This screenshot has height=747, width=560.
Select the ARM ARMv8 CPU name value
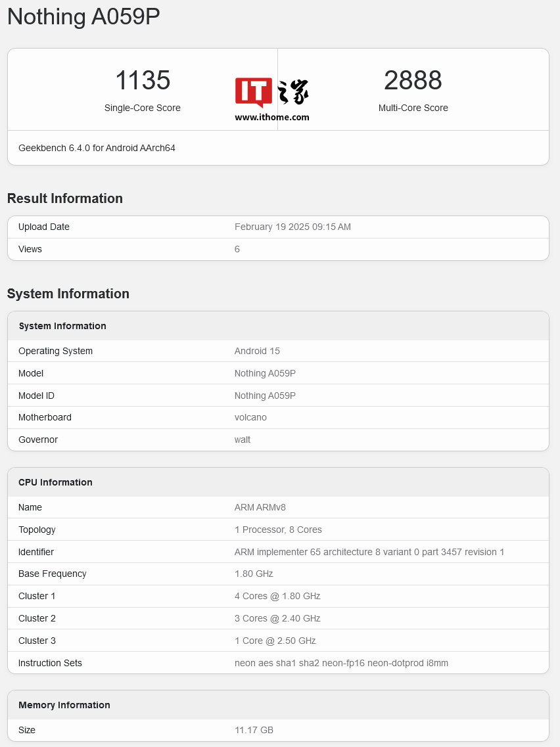[260, 507]
